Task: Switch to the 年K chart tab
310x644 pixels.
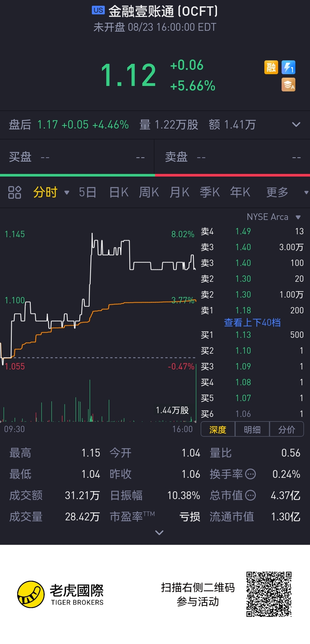Action: pos(240,192)
